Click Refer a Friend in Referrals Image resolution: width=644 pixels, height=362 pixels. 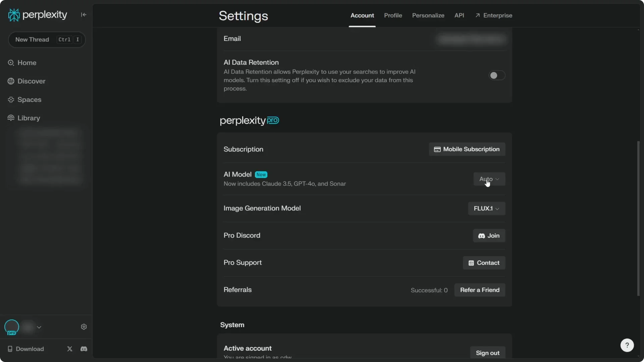tap(480, 290)
